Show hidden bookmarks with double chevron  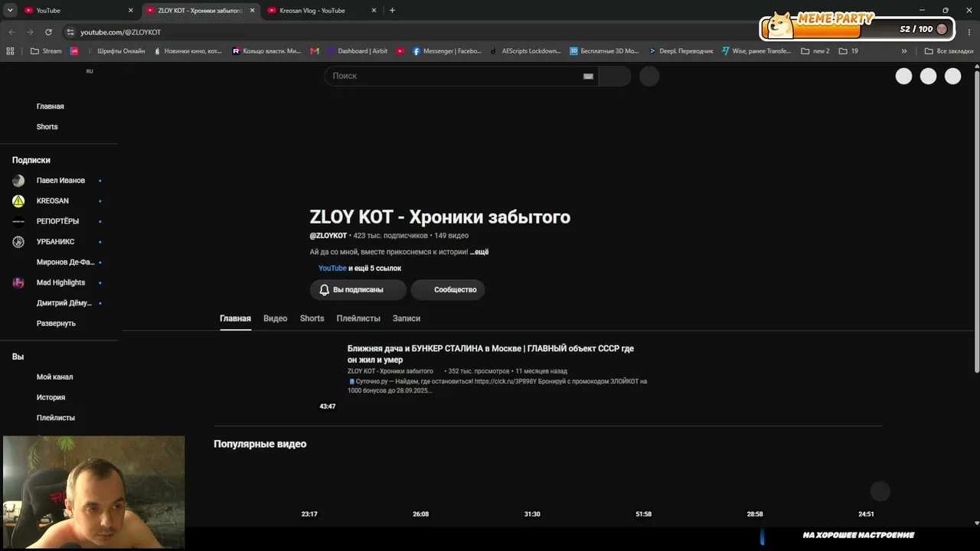point(904,51)
